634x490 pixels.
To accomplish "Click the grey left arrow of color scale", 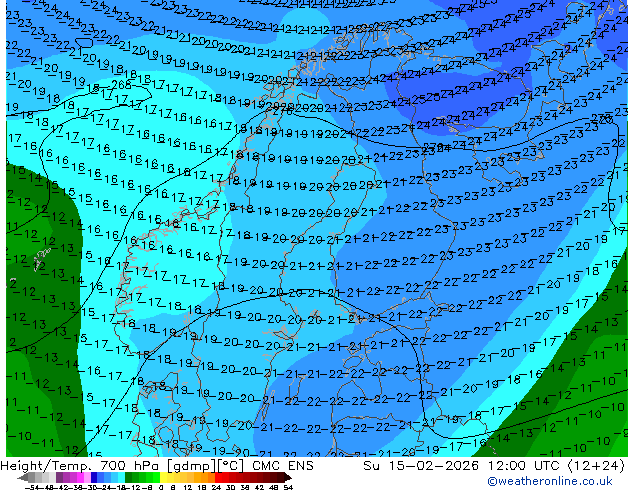I will 23,478.
